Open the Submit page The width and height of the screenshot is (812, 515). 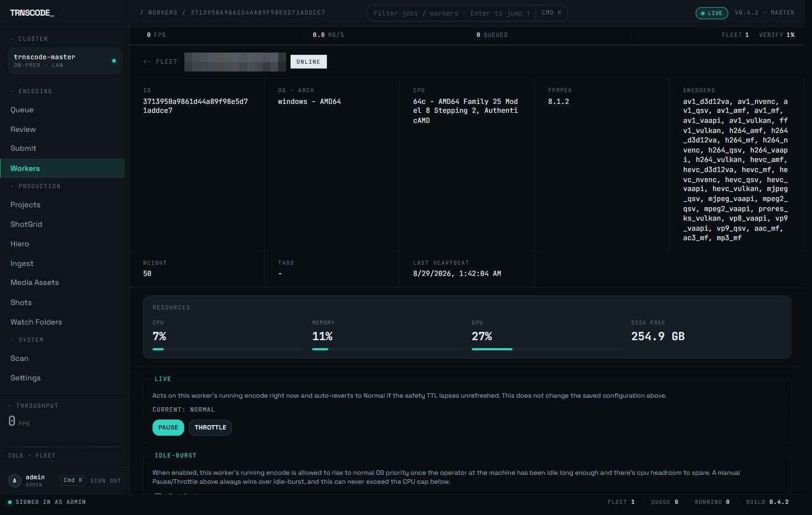click(62, 149)
